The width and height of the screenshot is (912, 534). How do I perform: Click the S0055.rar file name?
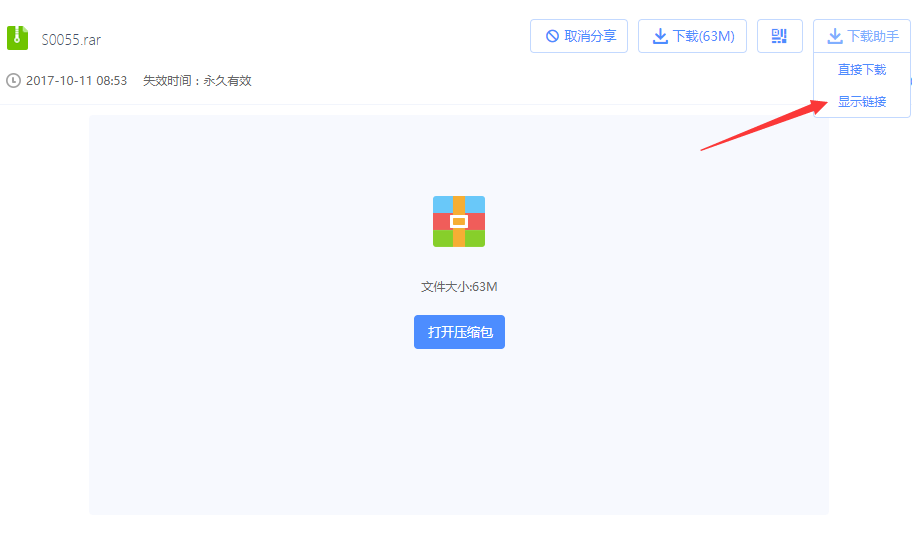[71, 40]
